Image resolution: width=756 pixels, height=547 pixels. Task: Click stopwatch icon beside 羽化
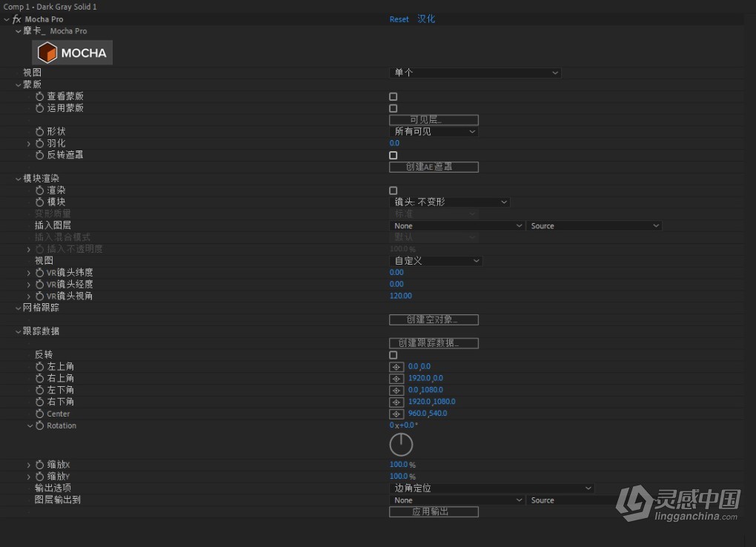[39, 143]
